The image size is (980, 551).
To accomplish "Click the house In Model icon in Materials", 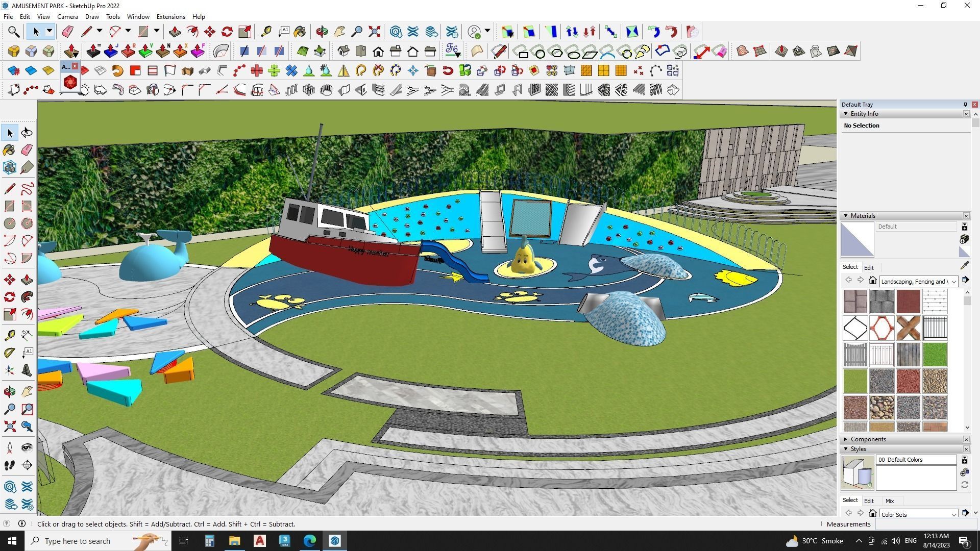I will (x=873, y=281).
